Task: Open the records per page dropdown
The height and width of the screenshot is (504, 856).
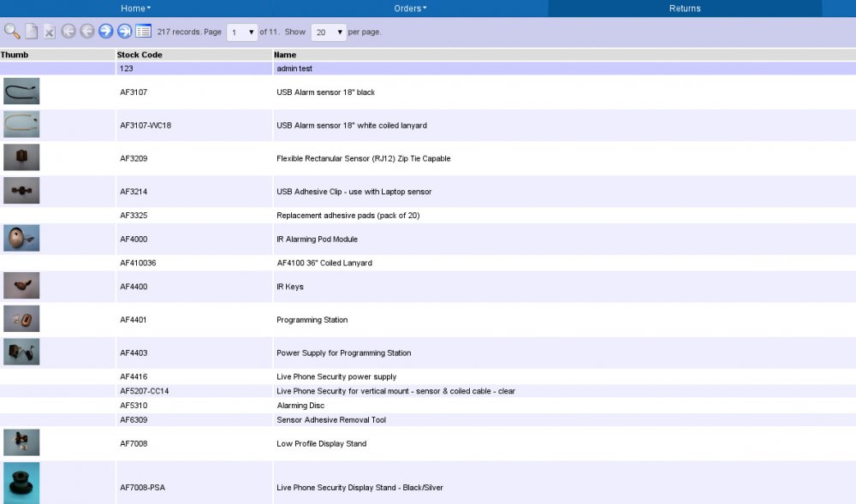Action: [x=329, y=33]
